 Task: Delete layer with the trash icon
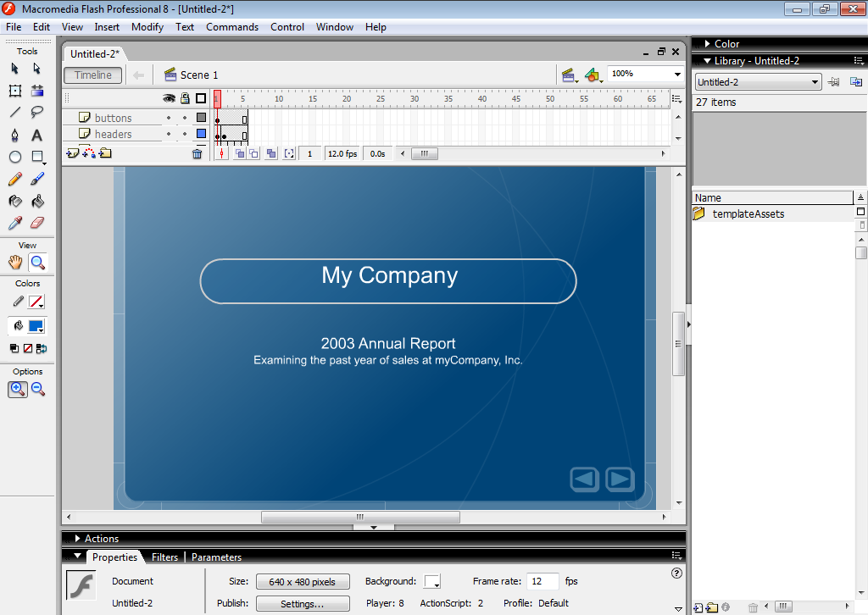pyautogui.click(x=197, y=154)
